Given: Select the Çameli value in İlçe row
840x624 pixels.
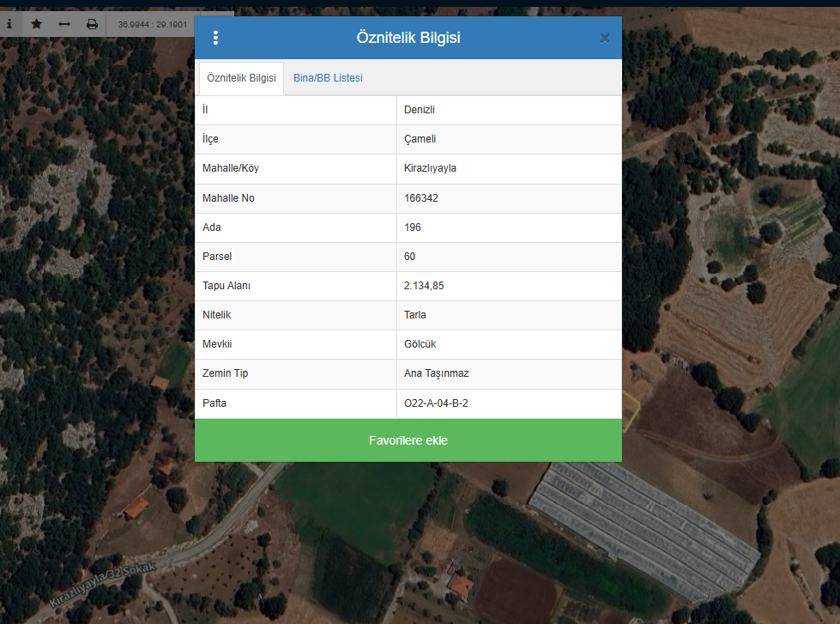Looking at the screenshot, I should pos(420,139).
